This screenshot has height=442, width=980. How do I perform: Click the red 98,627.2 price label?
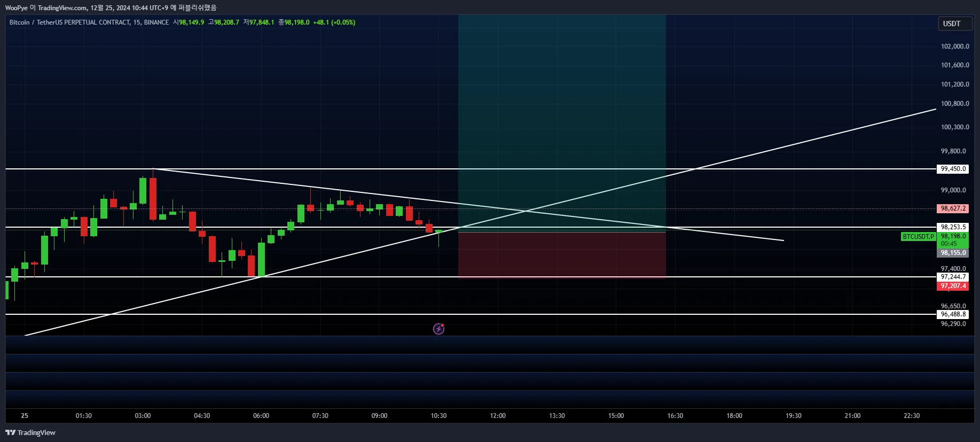953,208
